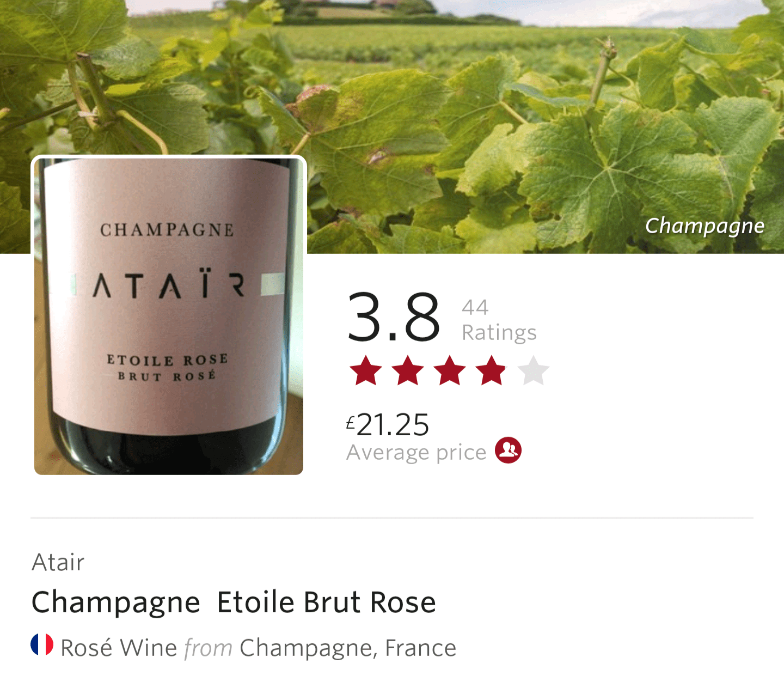Select the first red rating star
Viewport: 784px width, 694px height.
(x=366, y=371)
